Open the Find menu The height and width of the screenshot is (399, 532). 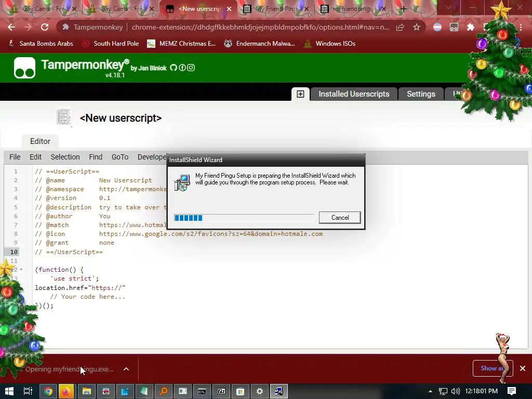[96, 157]
